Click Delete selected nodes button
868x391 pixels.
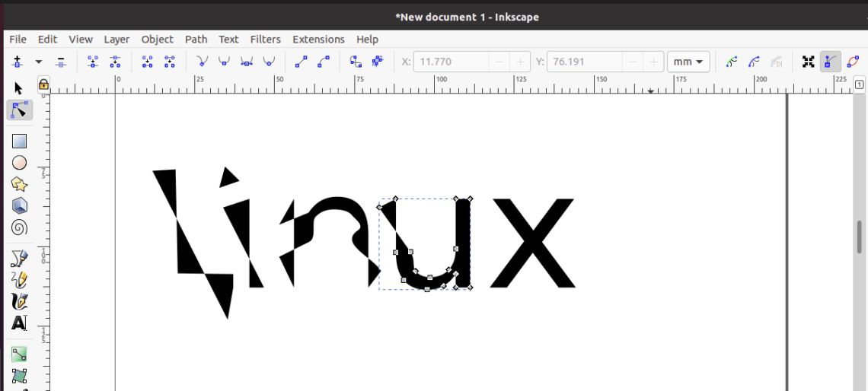click(x=61, y=62)
